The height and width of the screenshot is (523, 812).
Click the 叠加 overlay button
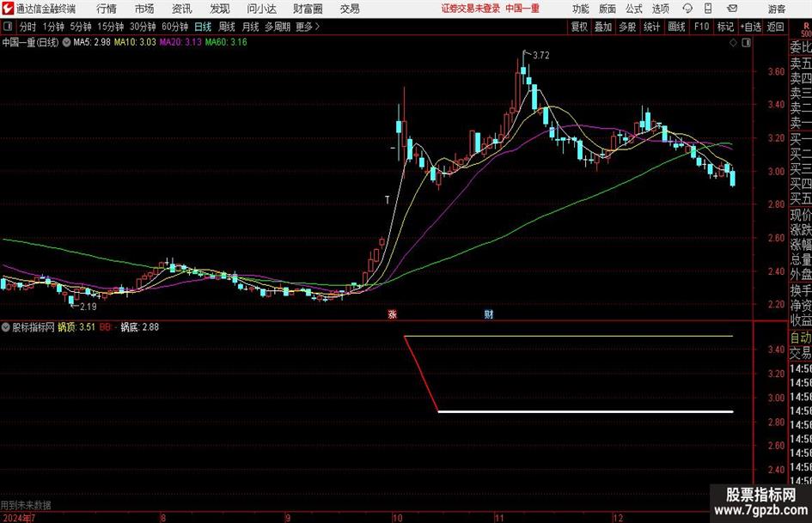pos(603,27)
